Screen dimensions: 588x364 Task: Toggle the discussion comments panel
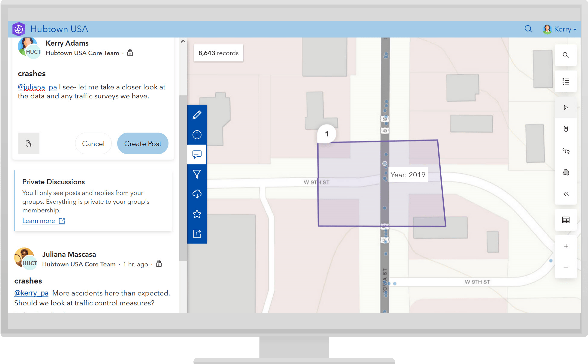(x=197, y=154)
